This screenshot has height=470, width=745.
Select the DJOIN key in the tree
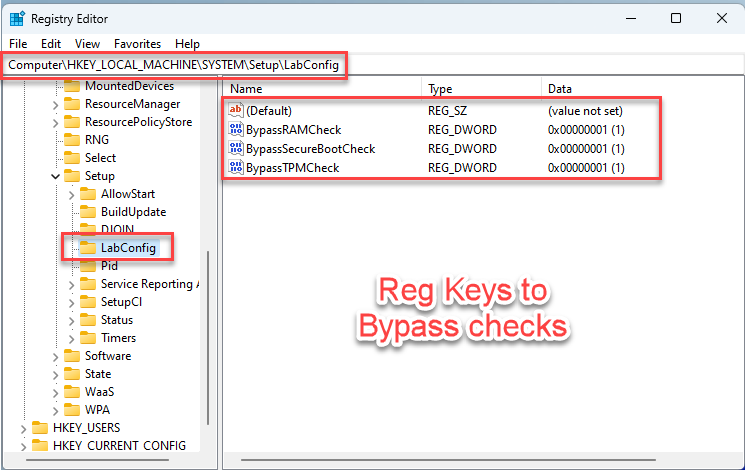(x=117, y=230)
